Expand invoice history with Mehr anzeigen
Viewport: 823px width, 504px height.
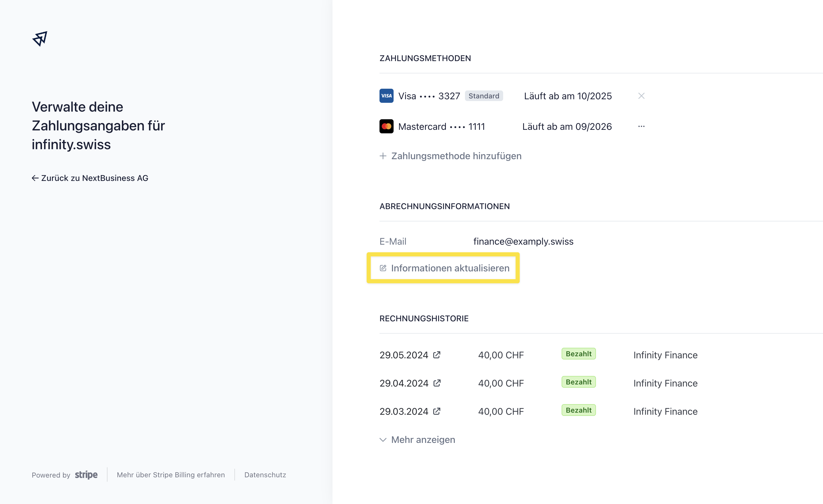pos(417,440)
